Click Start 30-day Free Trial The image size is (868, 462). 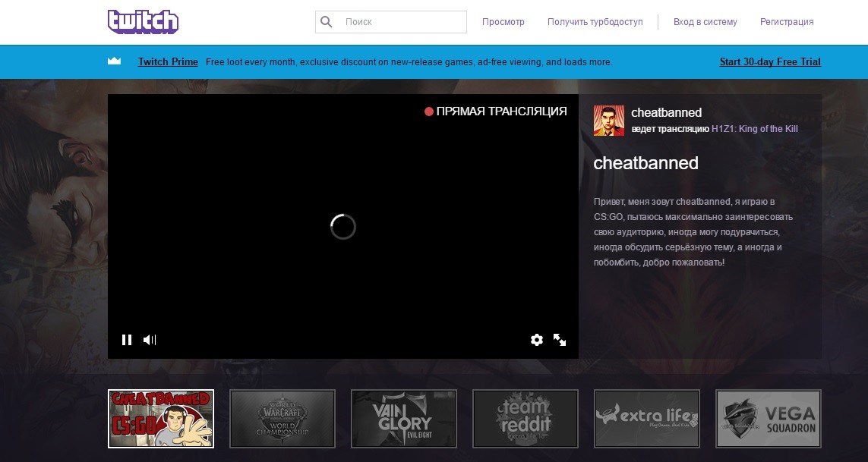click(x=770, y=61)
